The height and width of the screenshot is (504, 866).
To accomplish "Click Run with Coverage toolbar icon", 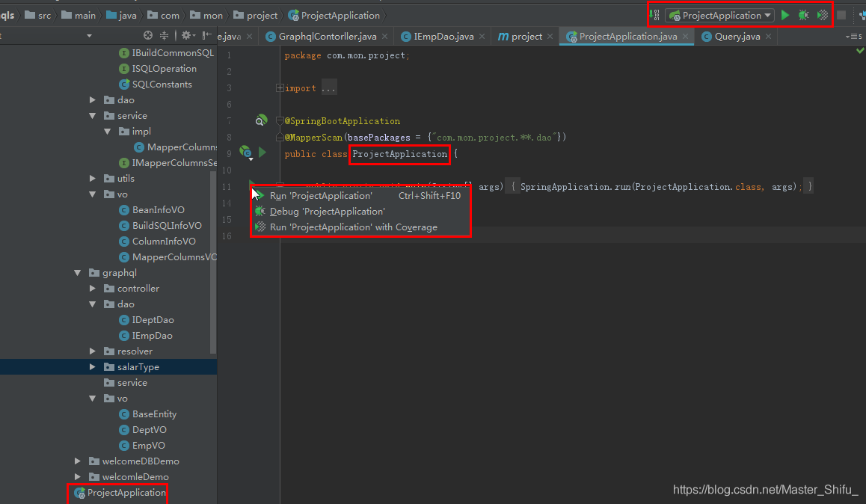I will point(823,16).
